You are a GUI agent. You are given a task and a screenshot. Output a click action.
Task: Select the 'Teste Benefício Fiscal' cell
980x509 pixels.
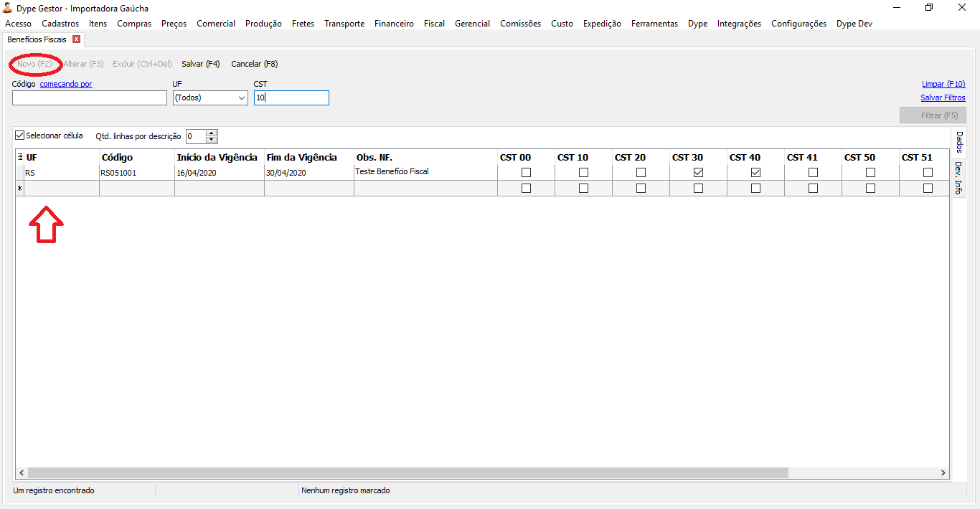[x=425, y=172]
